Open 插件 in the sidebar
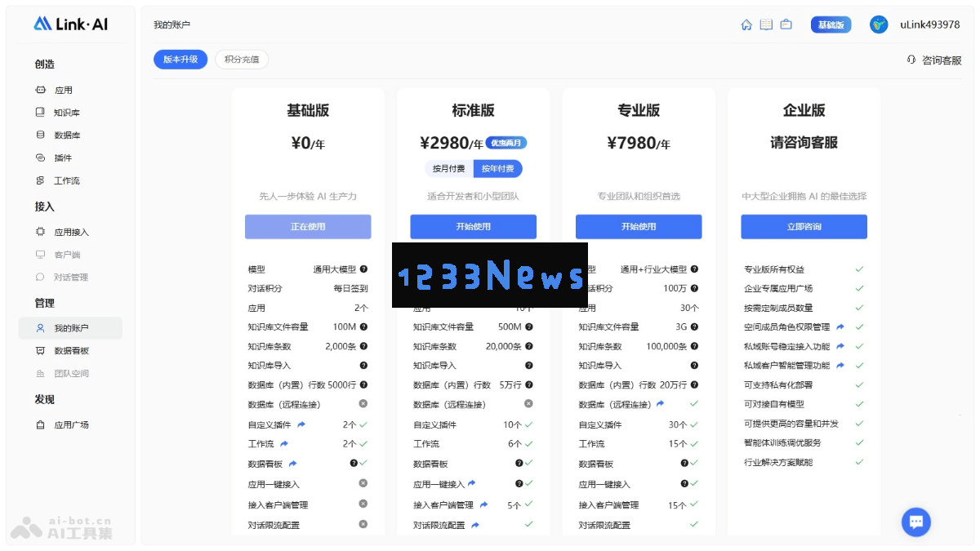 point(69,158)
